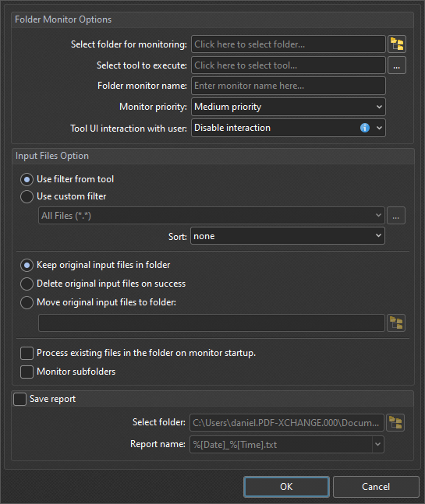Open the Monitor priority dropdown

click(x=289, y=107)
